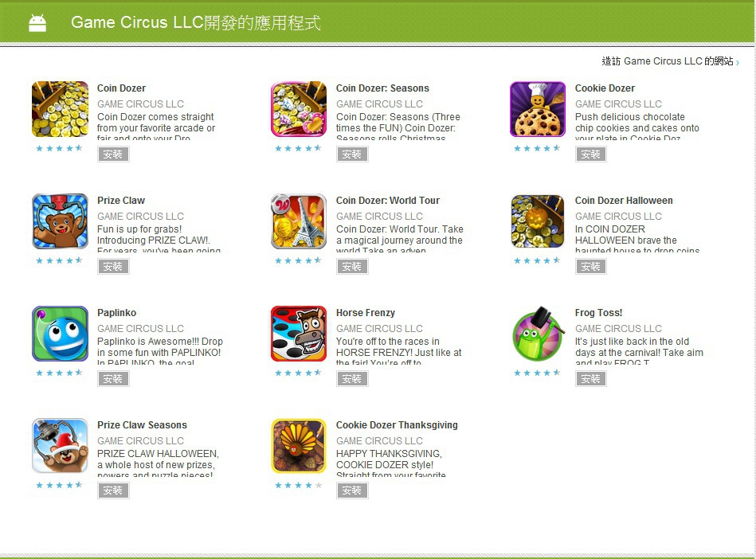Open the Horse Frenzy title link
This screenshot has width=756, height=559.
[366, 313]
